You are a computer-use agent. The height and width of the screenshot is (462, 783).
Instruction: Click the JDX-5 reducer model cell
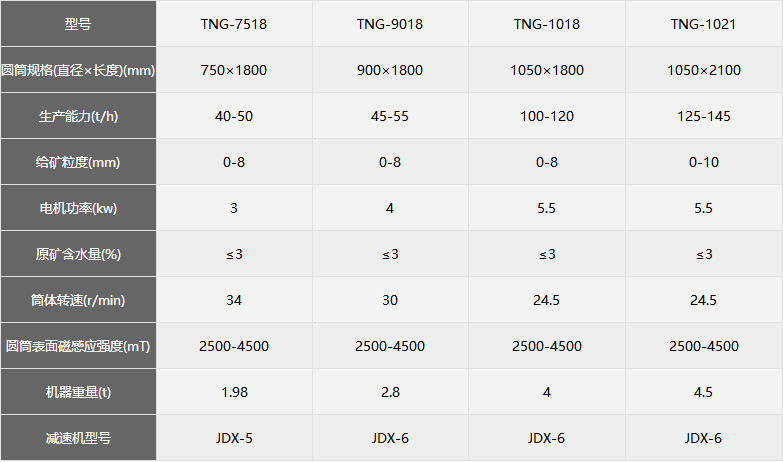pos(234,438)
